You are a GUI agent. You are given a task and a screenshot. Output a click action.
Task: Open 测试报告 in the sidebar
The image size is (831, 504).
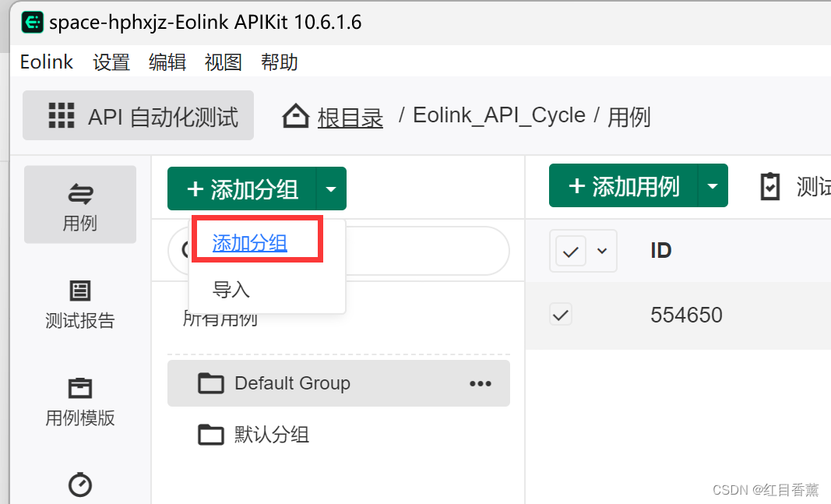[x=80, y=305]
